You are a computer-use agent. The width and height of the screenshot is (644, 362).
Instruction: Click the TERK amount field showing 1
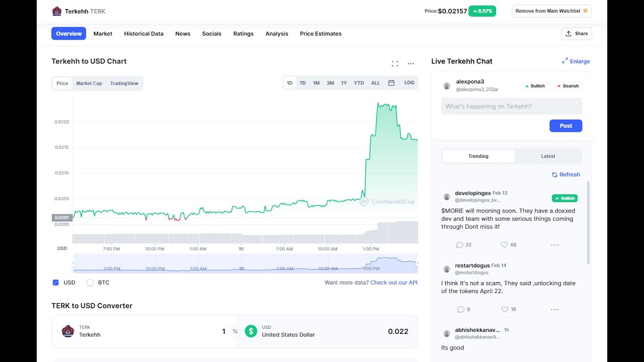pos(223,331)
